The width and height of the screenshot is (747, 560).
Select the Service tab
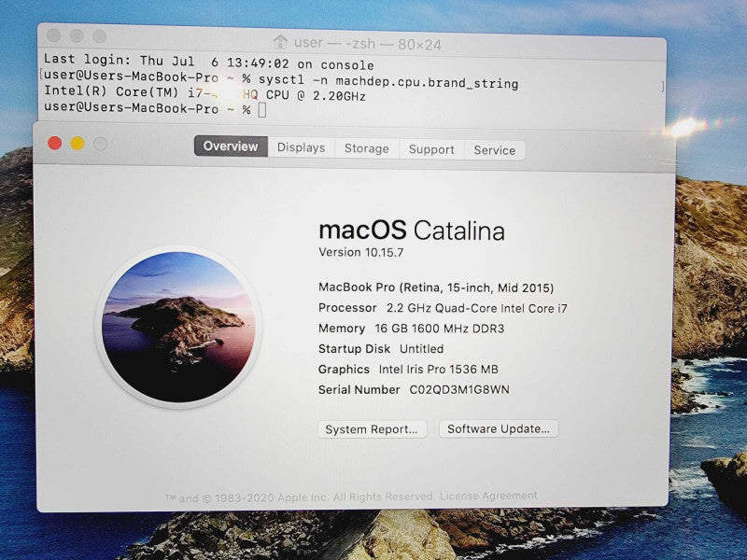coord(495,150)
